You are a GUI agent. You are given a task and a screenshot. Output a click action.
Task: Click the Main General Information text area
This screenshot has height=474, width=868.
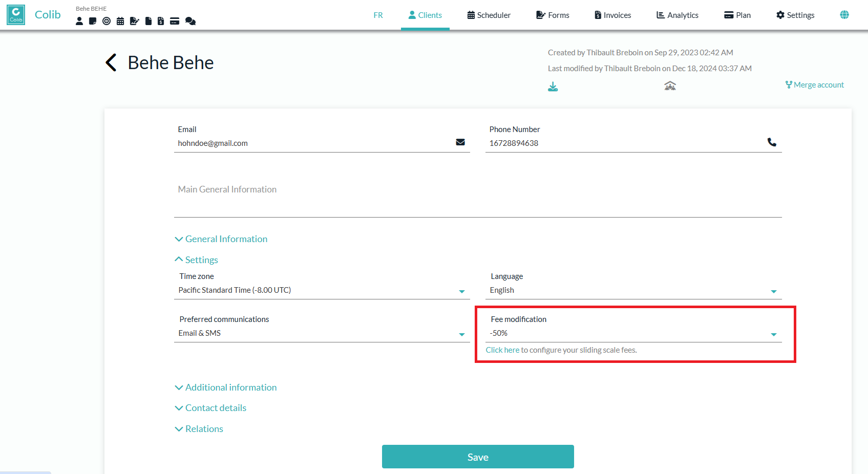click(478, 199)
